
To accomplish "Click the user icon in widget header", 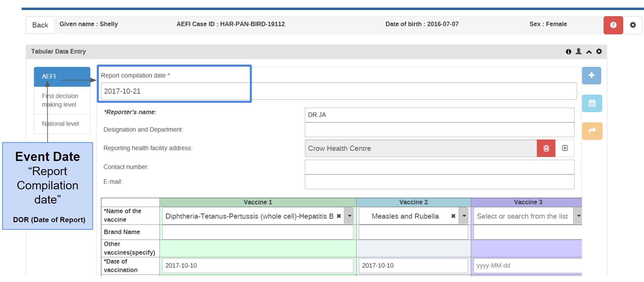I will (x=578, y=51).
